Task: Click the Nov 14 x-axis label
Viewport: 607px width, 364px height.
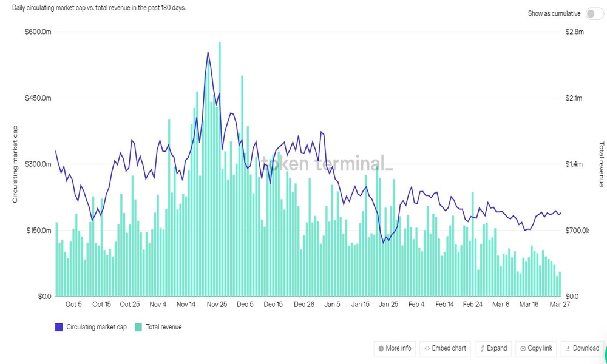Action: point(186,305)
